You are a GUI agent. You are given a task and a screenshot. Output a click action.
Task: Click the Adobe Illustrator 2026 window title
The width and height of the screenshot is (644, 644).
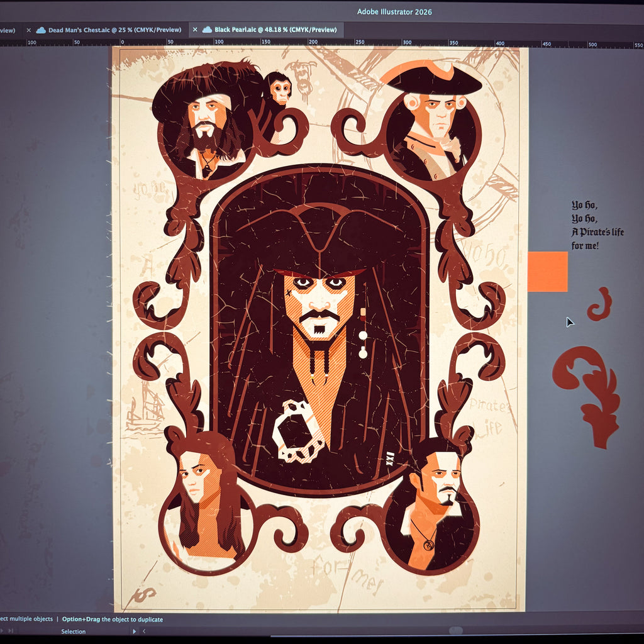click(394, 12)
